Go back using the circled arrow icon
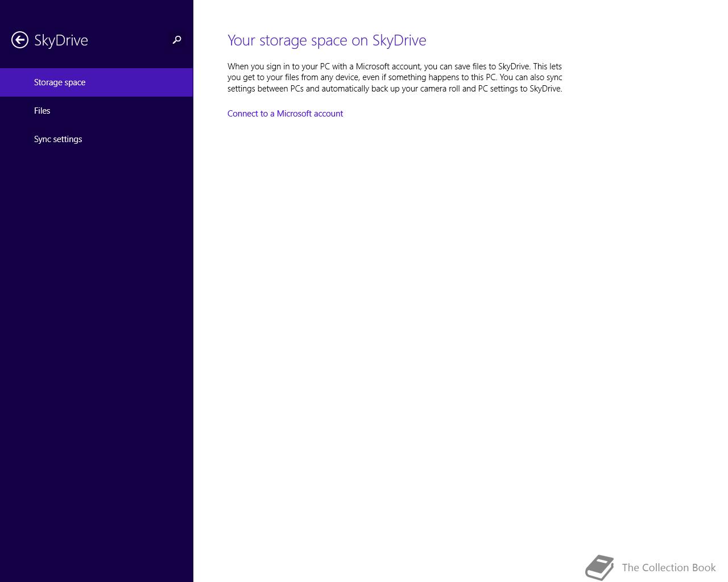Image resolution: width=728 pixels, height=582 pixels. point(20,40)
